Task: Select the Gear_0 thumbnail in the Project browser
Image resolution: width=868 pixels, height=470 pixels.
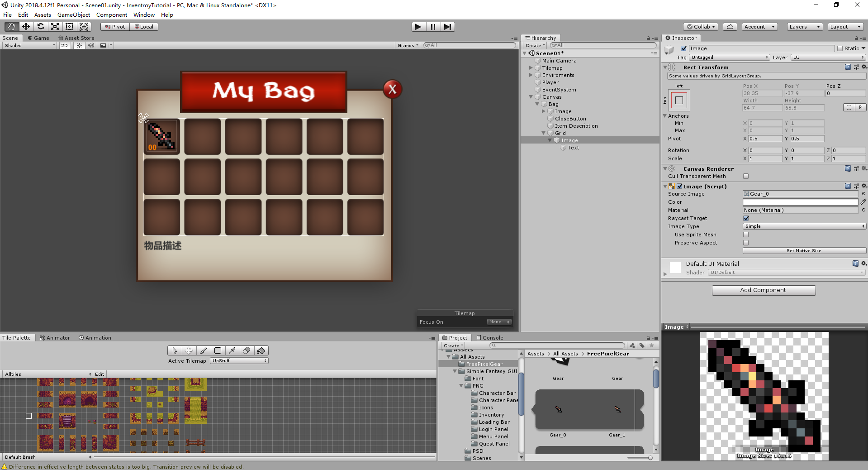Action: pos(558,410)
